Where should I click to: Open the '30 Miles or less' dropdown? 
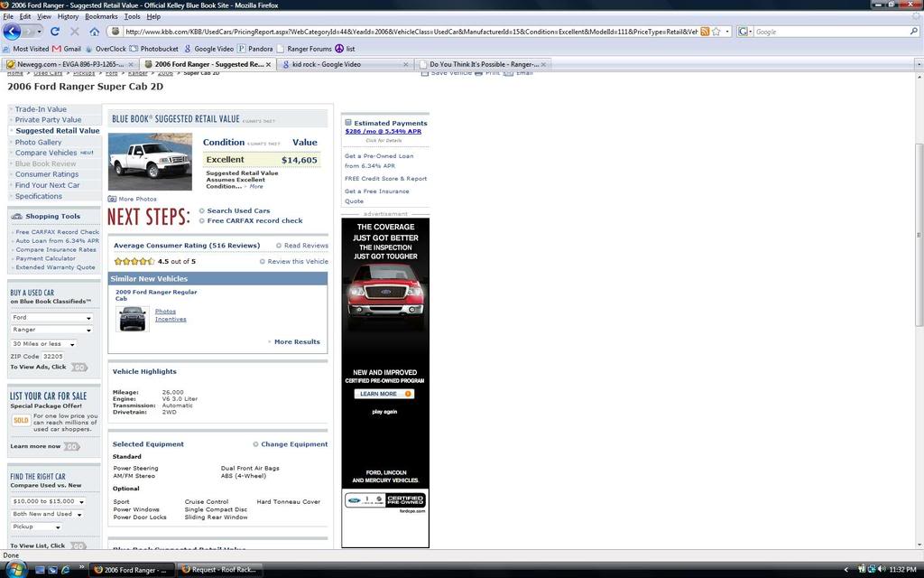point(43,344)
